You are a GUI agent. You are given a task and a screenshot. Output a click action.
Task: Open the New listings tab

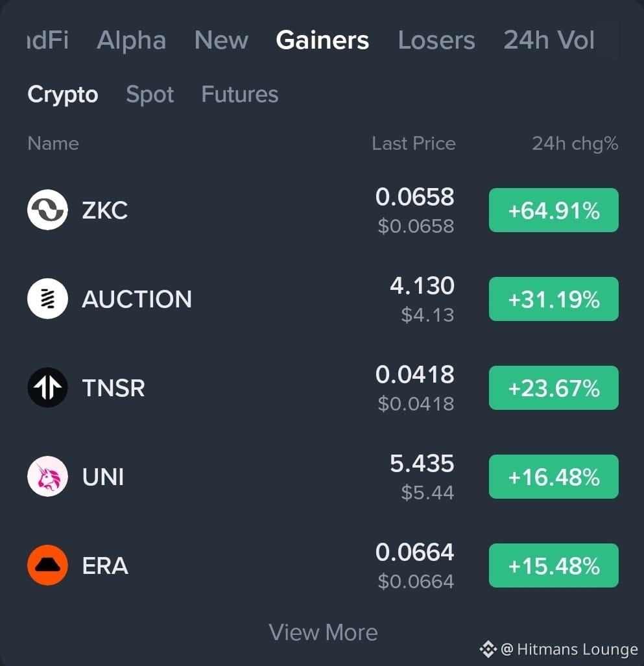221,40
